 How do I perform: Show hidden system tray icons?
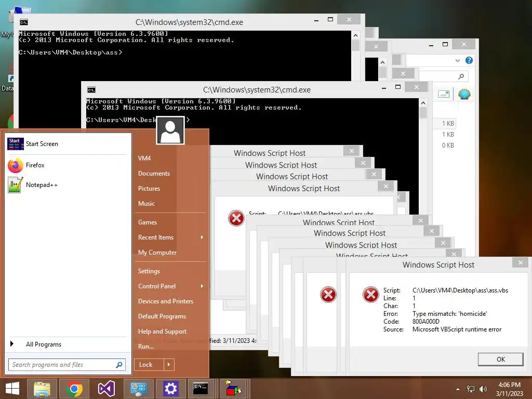[x=458, y=389]
